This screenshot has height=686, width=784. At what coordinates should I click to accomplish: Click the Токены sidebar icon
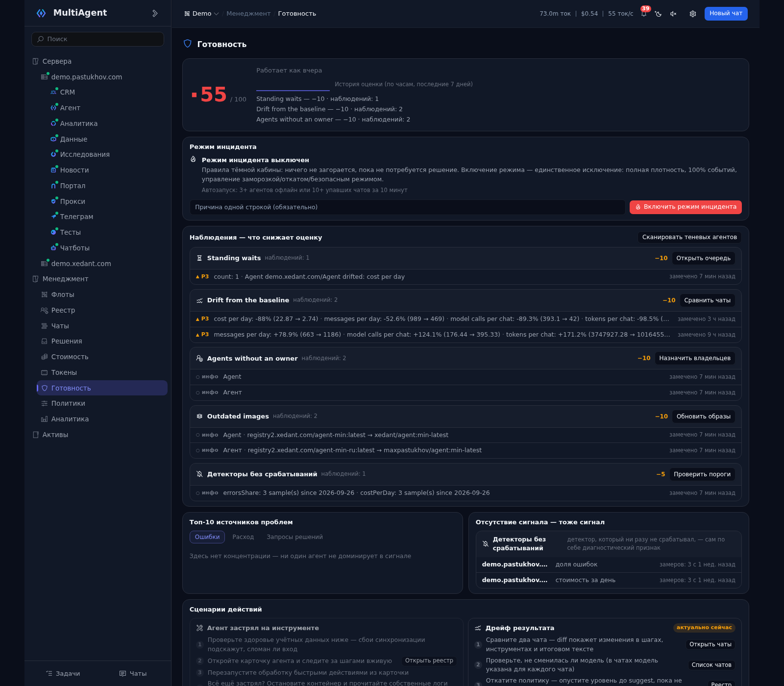click(x=45, y=372)
